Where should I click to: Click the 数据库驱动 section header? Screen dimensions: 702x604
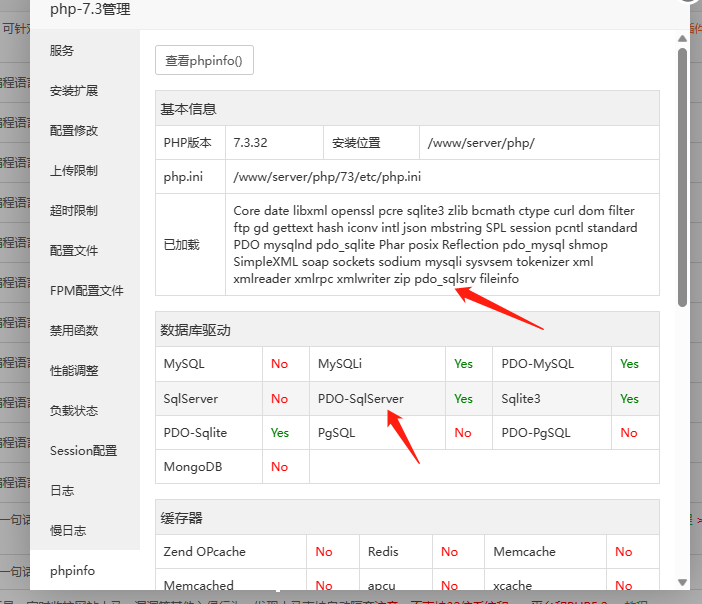(x=407, y=330)
